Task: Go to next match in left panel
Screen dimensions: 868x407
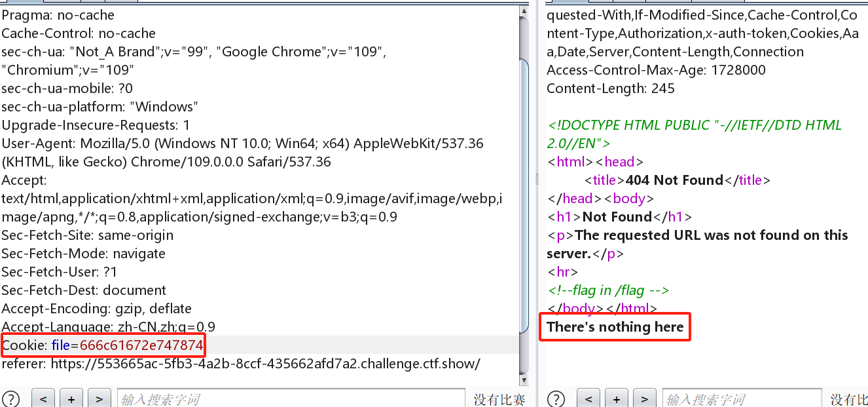Action: tap(99, 398)
